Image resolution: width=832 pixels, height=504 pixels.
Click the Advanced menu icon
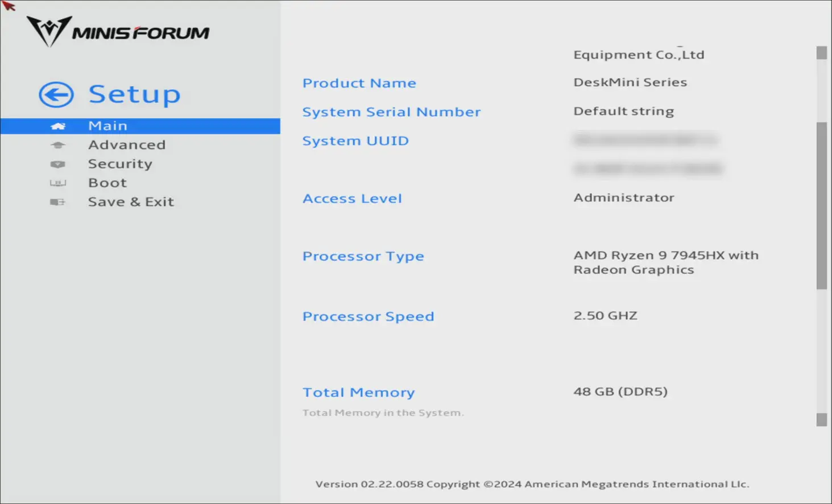pos(58,145)
